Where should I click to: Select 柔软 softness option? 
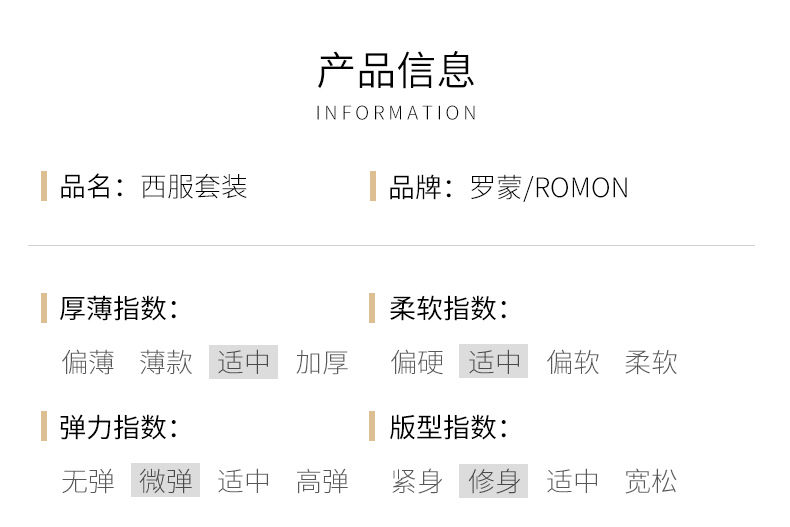click(651, 362)
